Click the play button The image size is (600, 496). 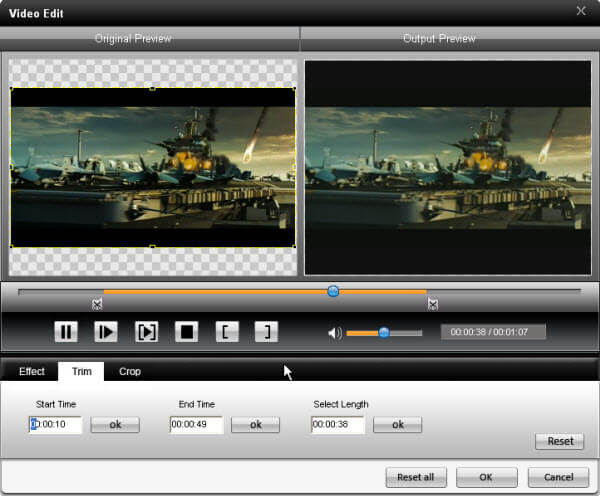[x=106, y=331]
